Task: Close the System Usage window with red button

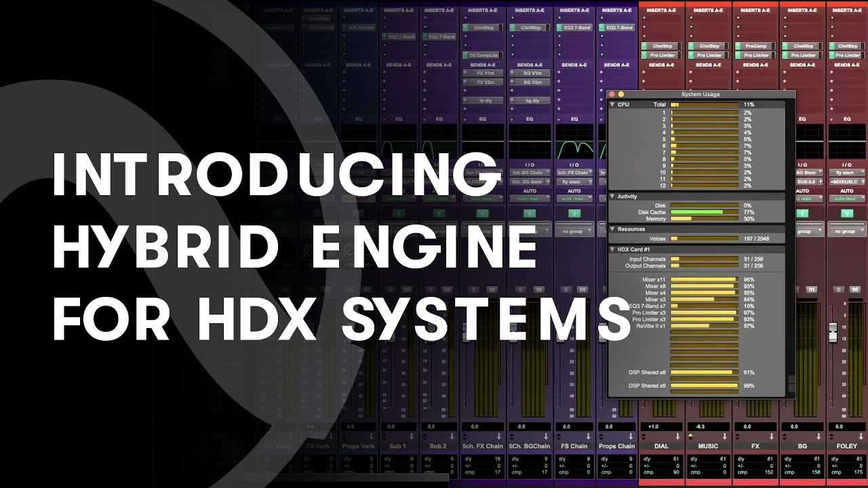Action: click(x=611, y=94)
